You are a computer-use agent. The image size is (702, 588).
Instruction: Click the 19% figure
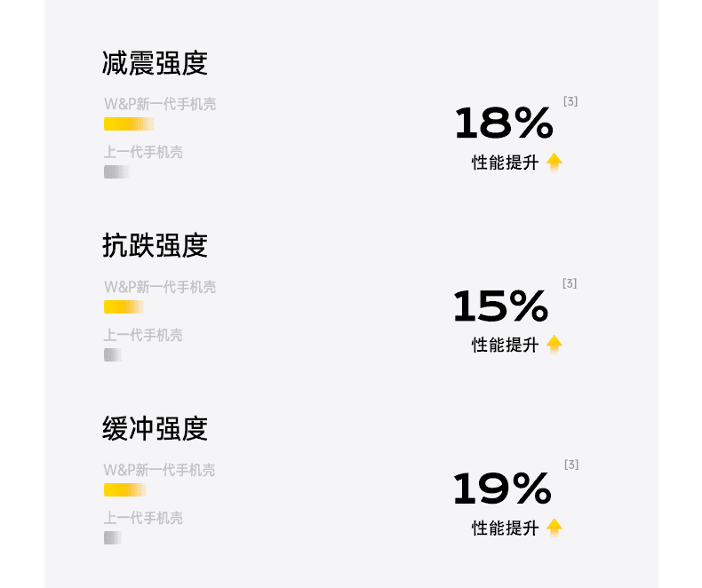pyautogui.click(x=502, y=488)
